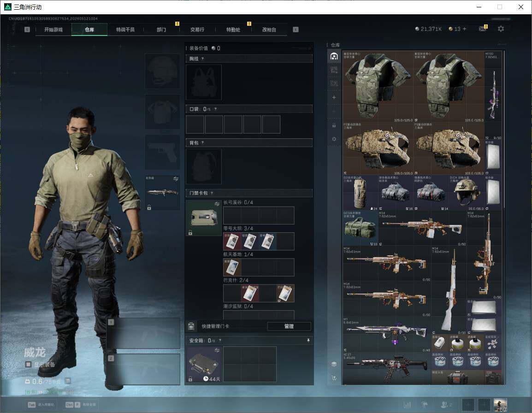Click the Q key nav icon left of tabs

point(27,29)
